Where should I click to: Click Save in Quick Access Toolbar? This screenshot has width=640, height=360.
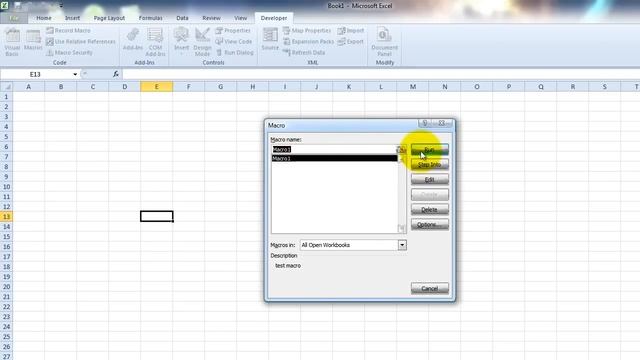tap(17, 6)
